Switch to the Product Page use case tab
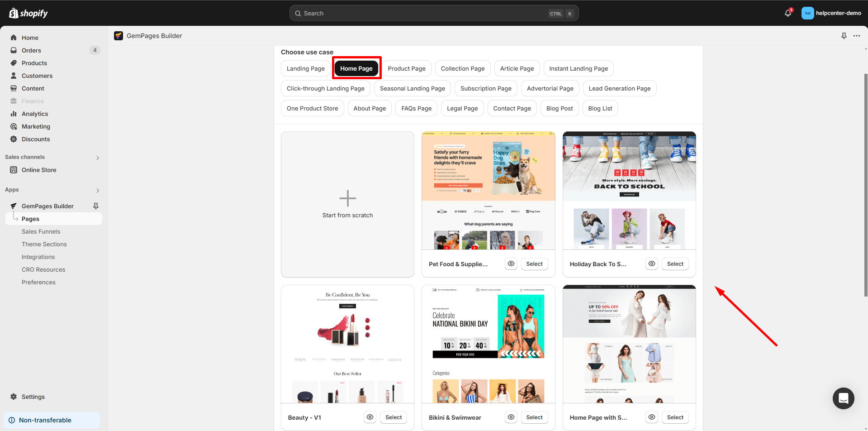Viewport: 868px width, 431px height. point(407,68)
